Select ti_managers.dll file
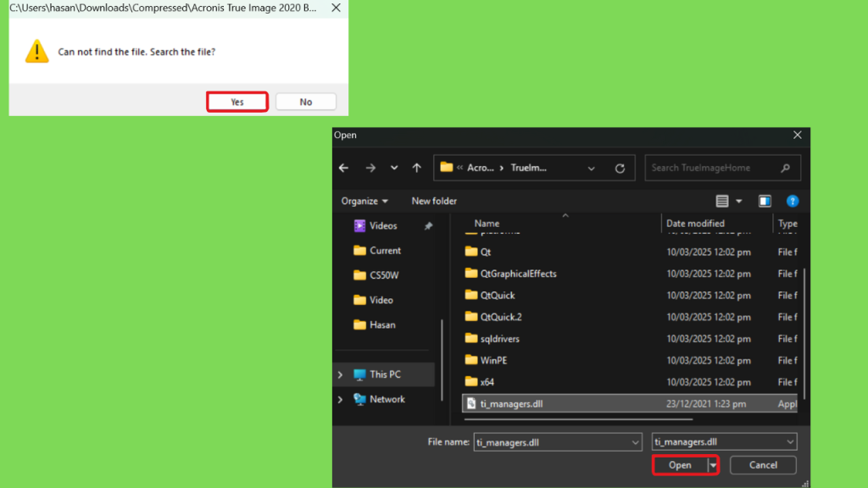The height and width of the screenshot is (488, 868). [x=630, y=404]
